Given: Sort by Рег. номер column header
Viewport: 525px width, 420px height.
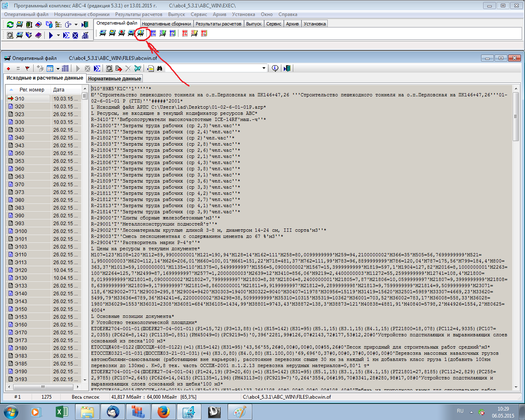Looking at the screenshot, I should [27, 89].
